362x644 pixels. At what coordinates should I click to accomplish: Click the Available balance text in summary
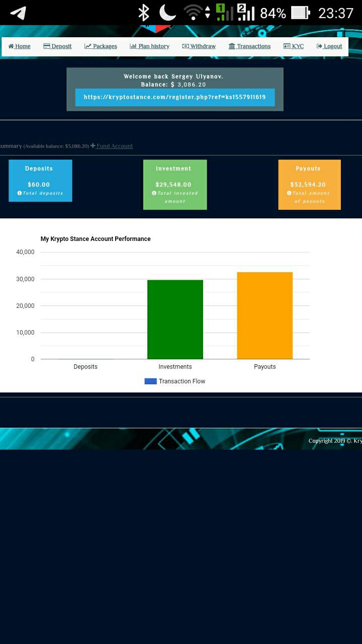tap(56, 146)
